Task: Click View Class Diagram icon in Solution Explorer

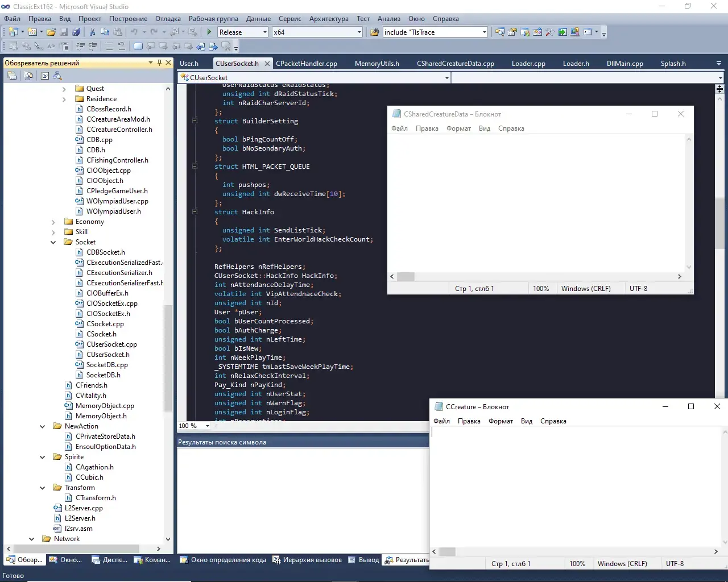Action: click(x=57, y=76)
